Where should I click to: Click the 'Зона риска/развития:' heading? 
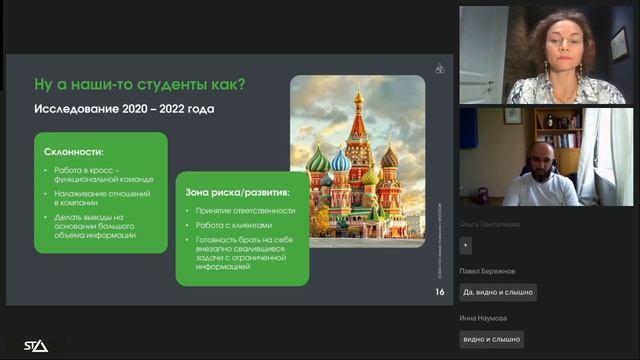[x=238, y=192]
